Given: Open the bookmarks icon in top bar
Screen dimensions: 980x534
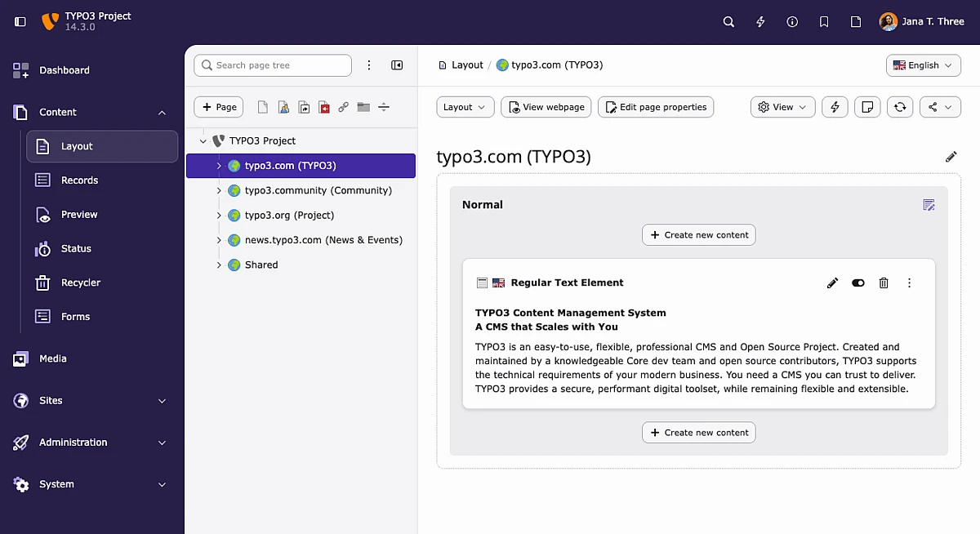Looking at the screenshot, I should click(x=824, y=22).
